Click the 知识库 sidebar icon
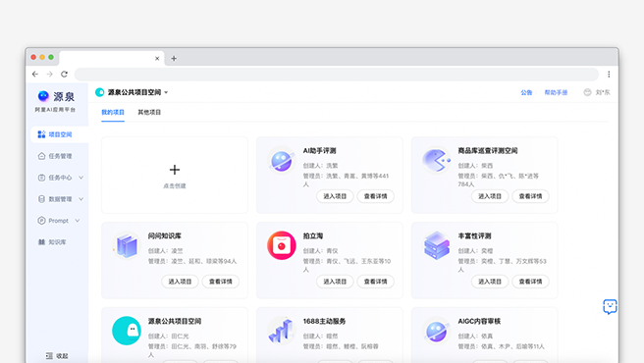 (41, 242)
